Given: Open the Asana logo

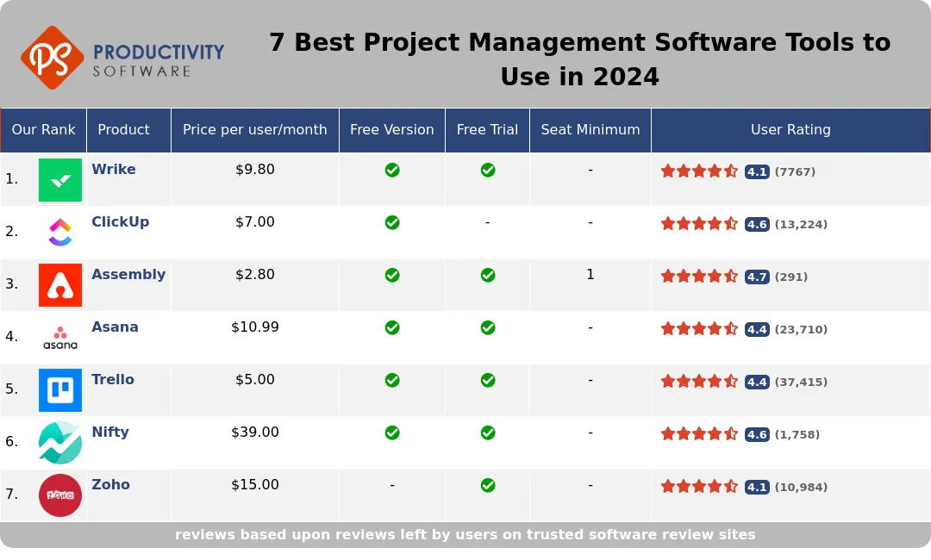Looking at the screenshot, I should point(60,338).
